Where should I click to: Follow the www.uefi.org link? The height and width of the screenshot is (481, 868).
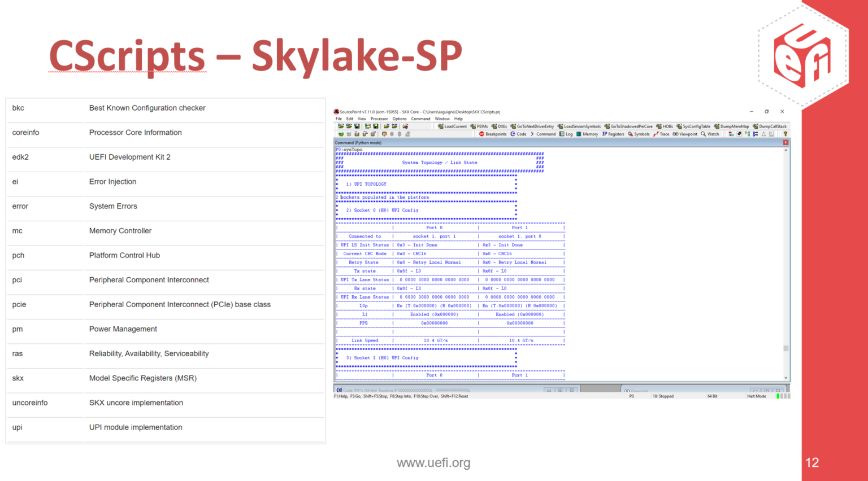click(433, 463)
